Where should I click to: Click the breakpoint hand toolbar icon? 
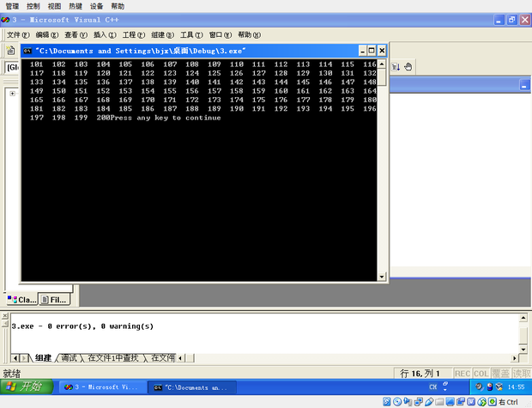408,67
